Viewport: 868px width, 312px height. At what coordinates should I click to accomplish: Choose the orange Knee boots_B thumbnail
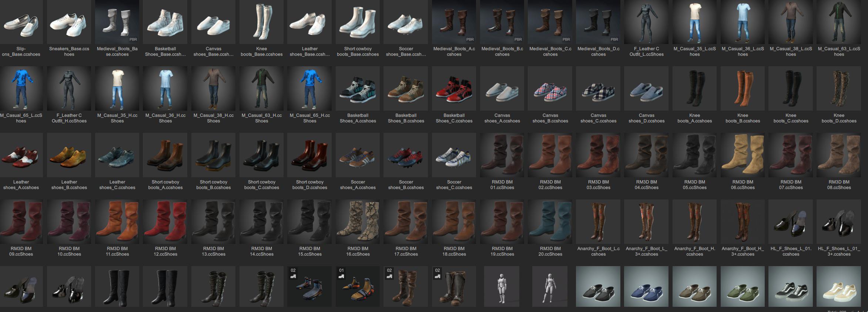pos(743,89)
